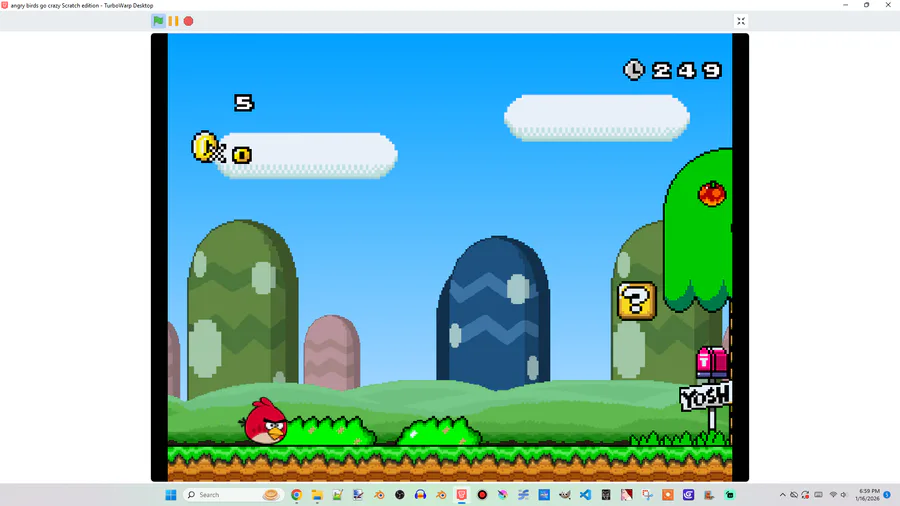Open Google Chrome from the taskbar
The width and height of the screenshot is (900, 506).
pyautogui.click(x=296, y=495)
